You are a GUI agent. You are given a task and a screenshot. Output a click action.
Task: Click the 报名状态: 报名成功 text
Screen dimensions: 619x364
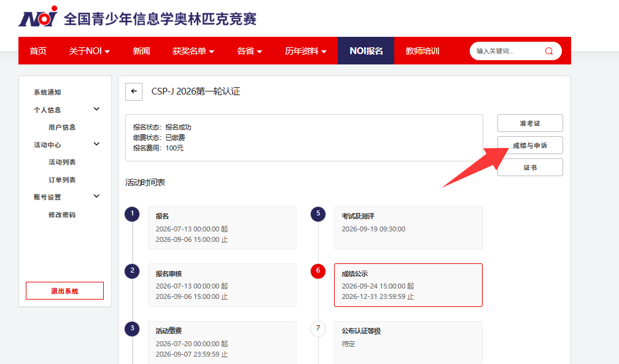(x=162, y=127)
